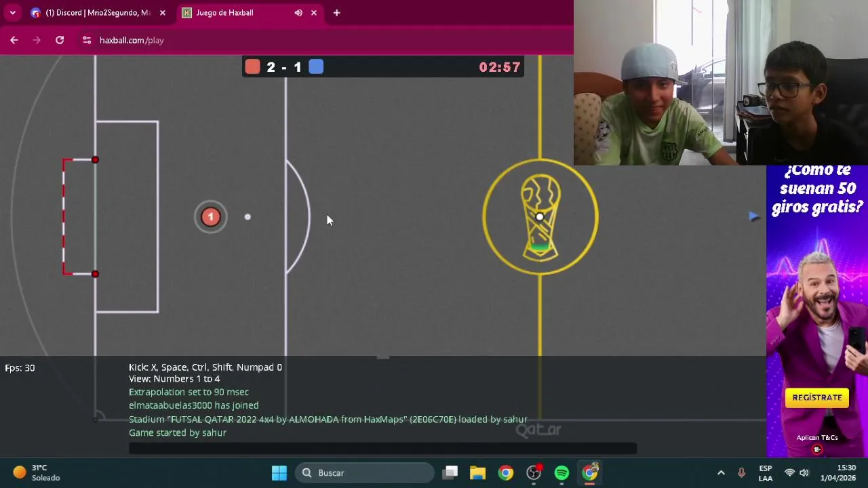This screenshot has width=868, height=488.
Task: Open the weather widget showing 31°C Soleado
Action: tap(37, 472)
